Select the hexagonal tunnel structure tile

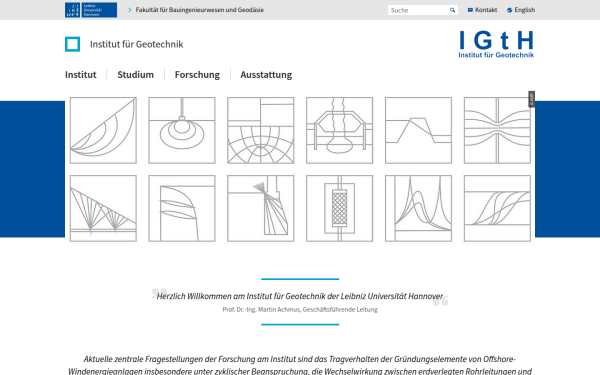340,130
